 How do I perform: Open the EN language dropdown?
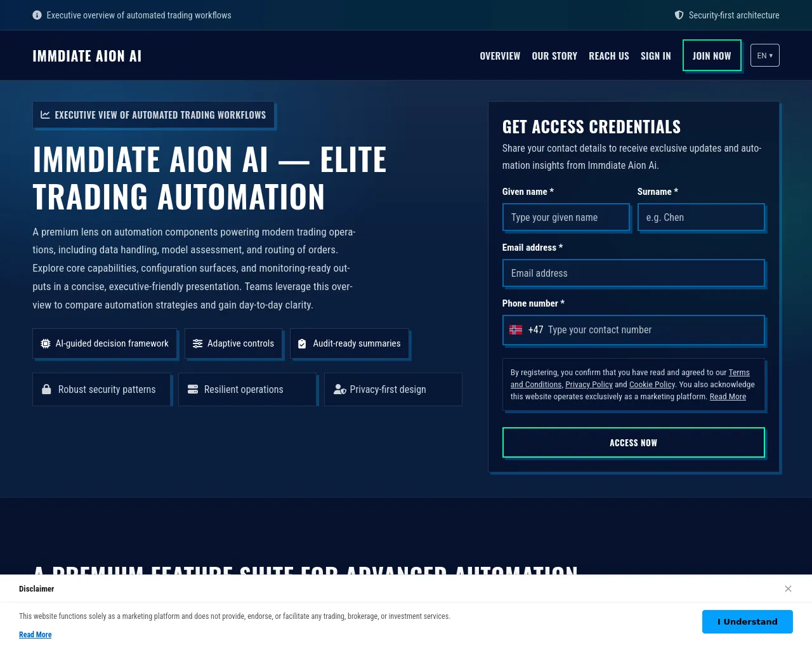click(765, 55)
